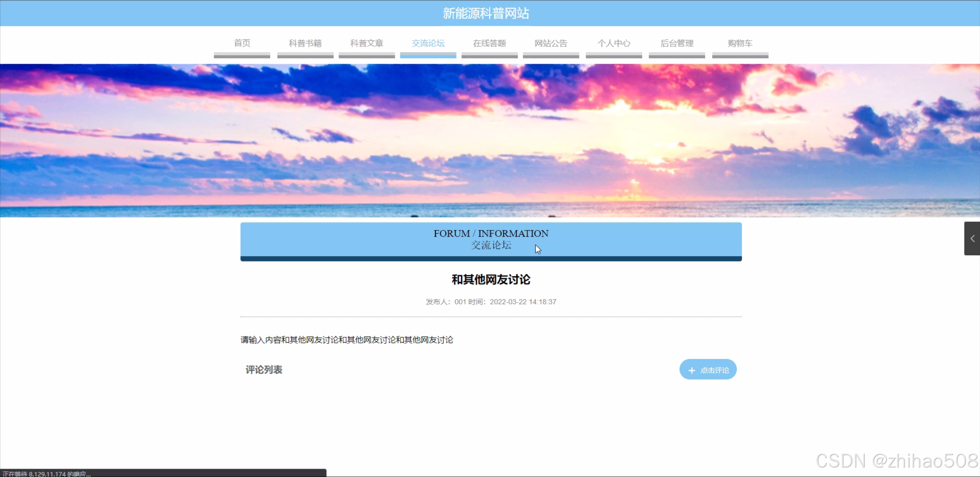The height and width of the screenshot is (477, 980).
Task: Open the 购物车 shopping cart
Action: [740, 43]
